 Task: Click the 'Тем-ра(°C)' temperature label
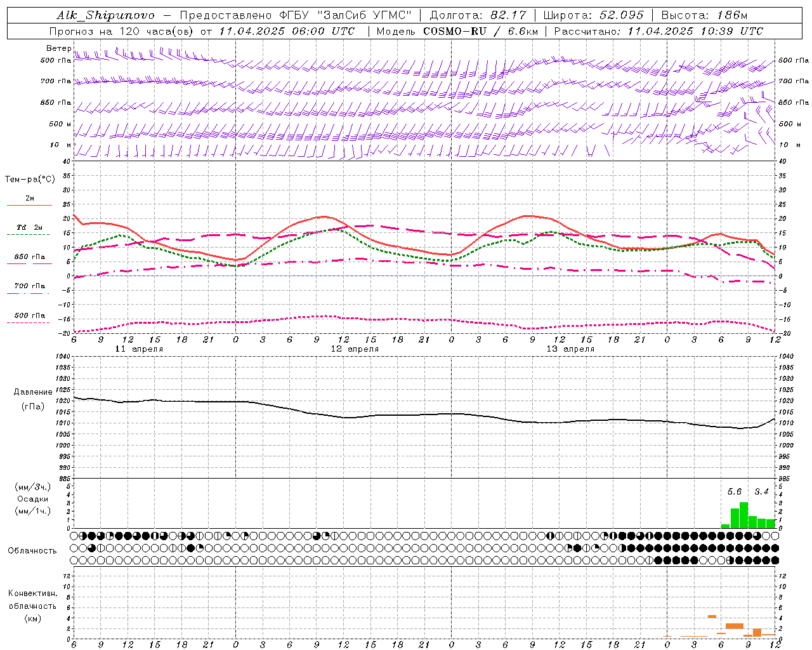(x=30, y=180)
